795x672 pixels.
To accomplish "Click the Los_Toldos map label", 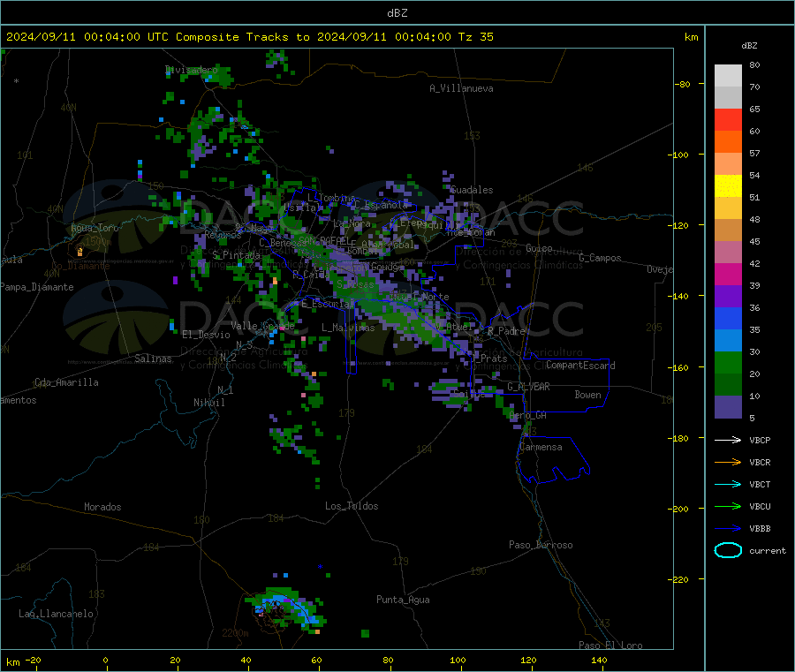I will tap(352, 506).
